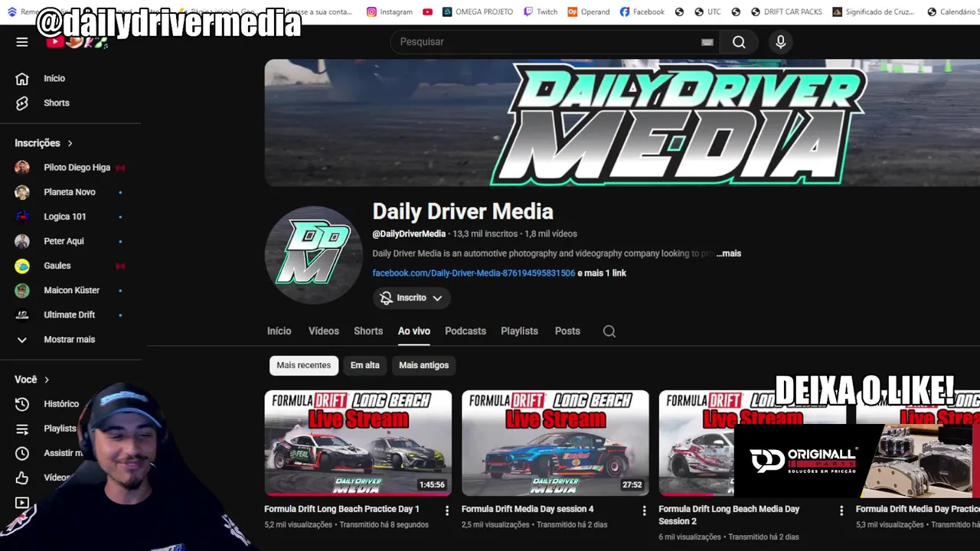Viewport: 980px width, 551px height.
Task: Open options menu for Media Day session 4
Action: pos(644,510)
